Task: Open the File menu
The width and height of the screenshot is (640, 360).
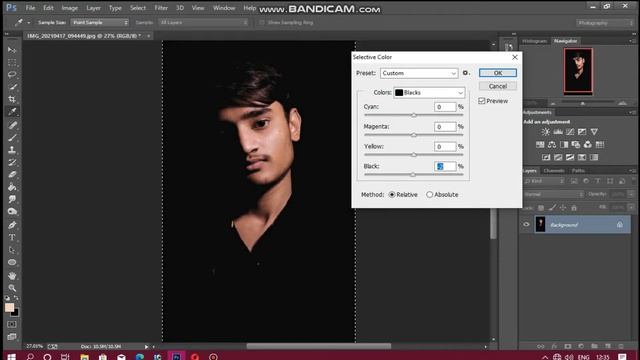Action: (30, 8)
